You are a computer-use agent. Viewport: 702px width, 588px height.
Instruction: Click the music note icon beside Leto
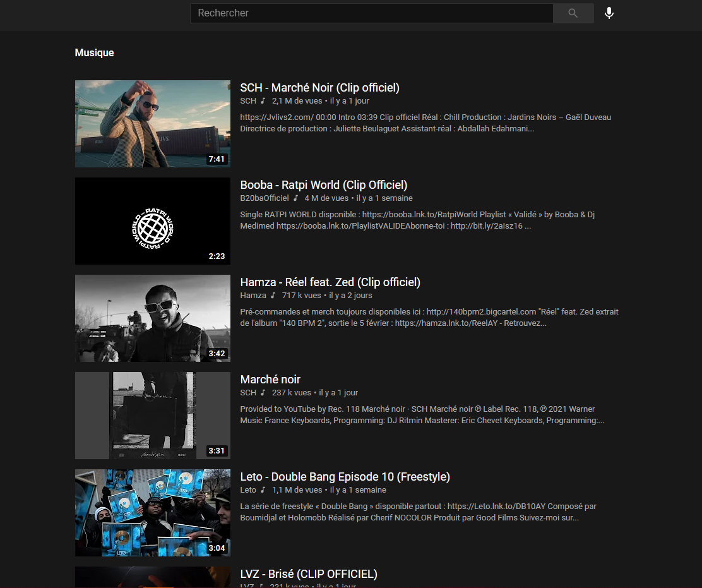(x=263, y=489)
